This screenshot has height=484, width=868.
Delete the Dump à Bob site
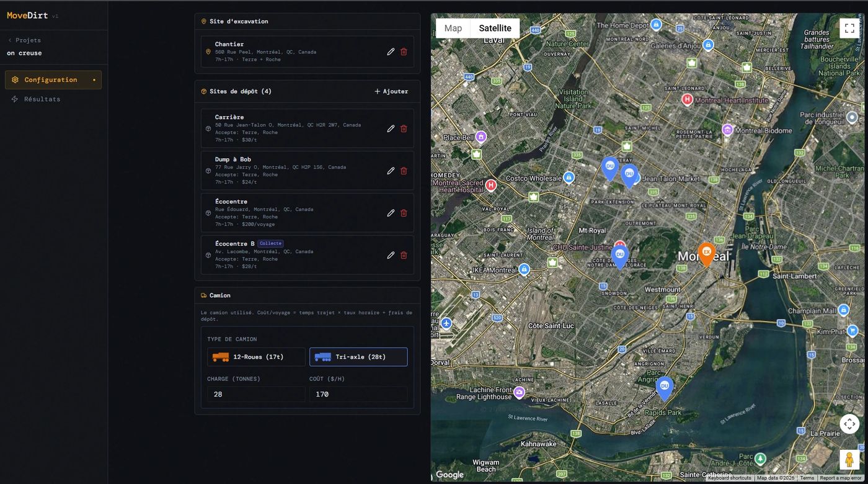[x=404, y=171]
